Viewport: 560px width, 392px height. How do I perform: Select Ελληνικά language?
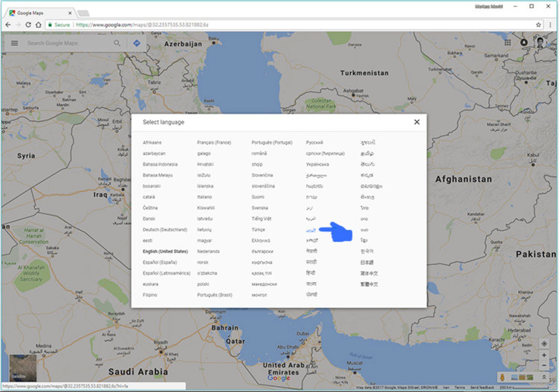click(261, 241)
